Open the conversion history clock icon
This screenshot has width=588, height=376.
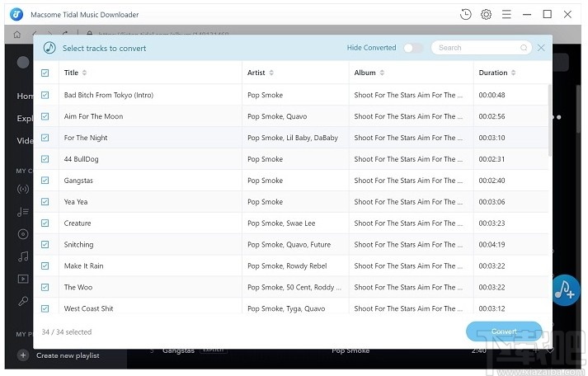(x=465, y=15)
